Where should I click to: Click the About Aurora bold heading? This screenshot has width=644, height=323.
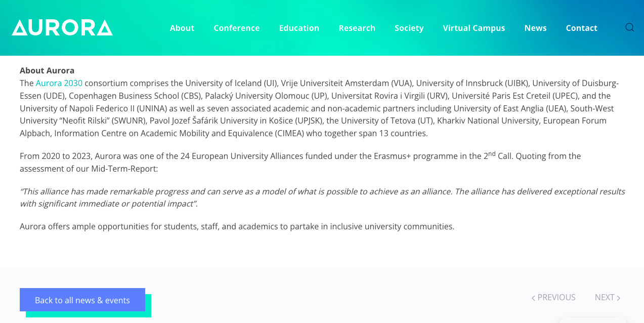coord(47,70)
